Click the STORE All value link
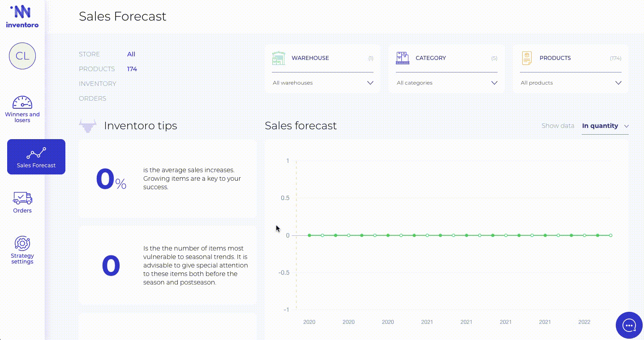644x340 pixels. click(131, 54)
